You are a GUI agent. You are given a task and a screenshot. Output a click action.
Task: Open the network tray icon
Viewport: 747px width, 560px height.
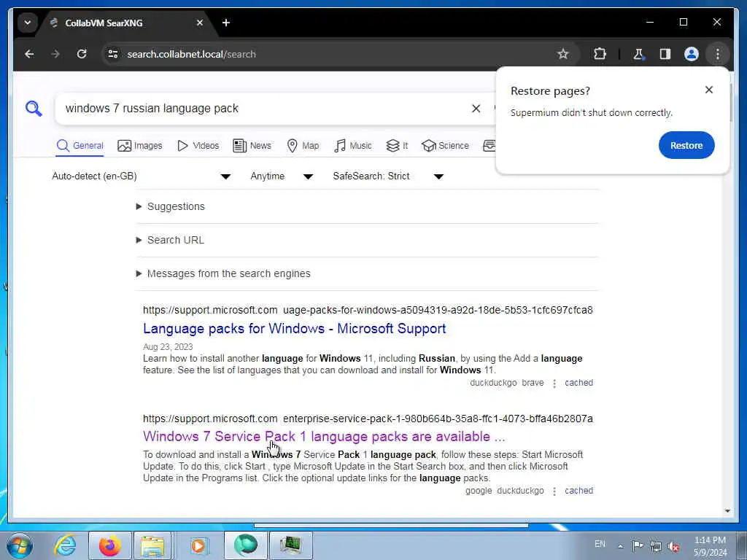click(656, 545)
